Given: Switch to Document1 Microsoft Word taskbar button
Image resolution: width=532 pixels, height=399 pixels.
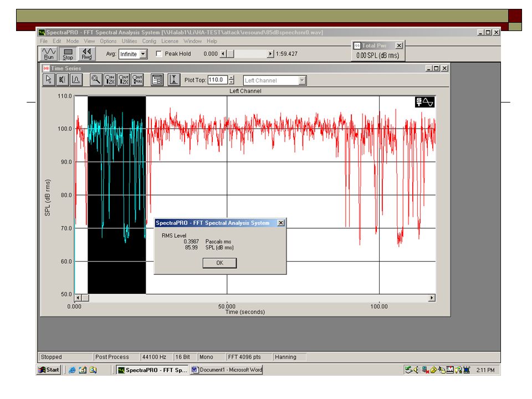Looking at the screenshot, I should click(x=226, y=370).
